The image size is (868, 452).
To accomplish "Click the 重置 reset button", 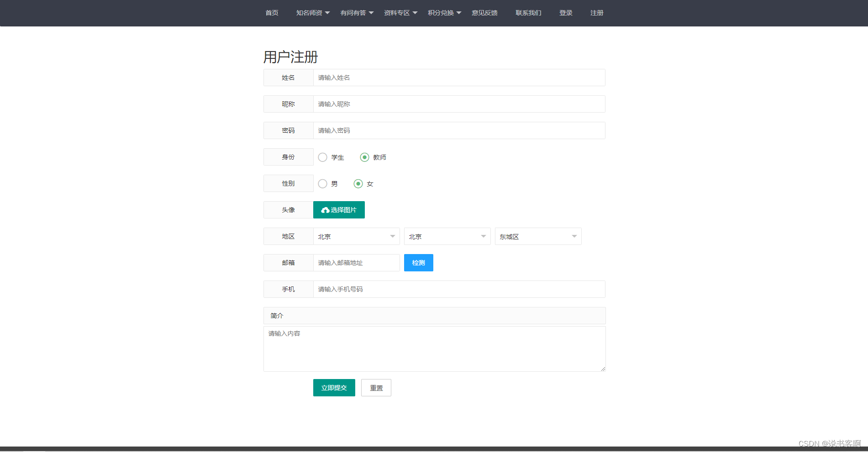I will 376,388.
